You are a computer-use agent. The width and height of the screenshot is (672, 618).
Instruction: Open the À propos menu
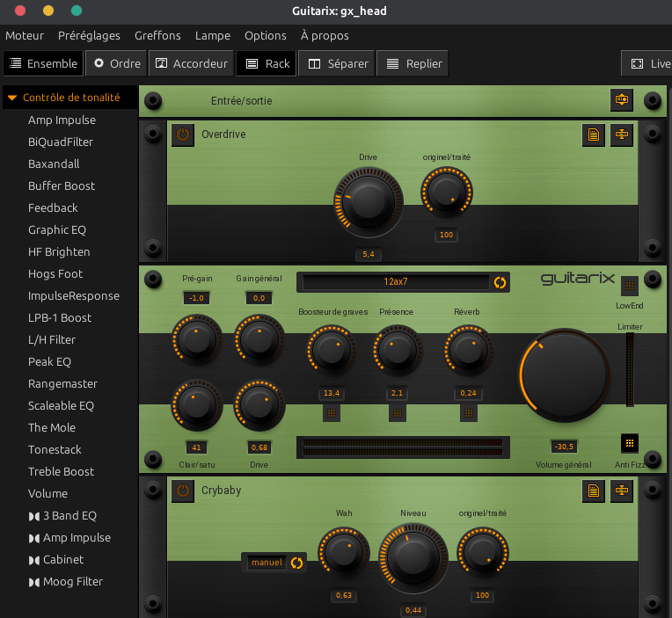[x=325, y=35]
